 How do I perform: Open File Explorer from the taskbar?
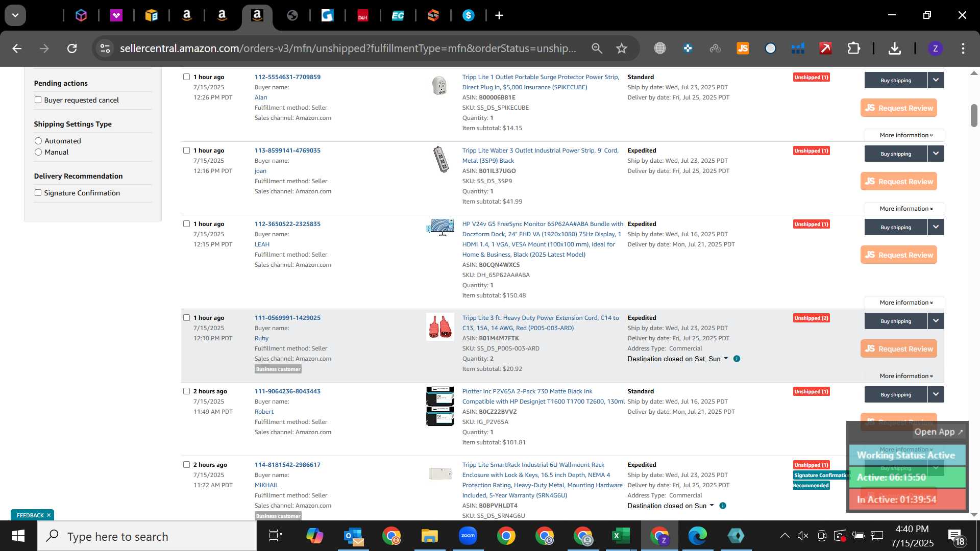[430, 536]
